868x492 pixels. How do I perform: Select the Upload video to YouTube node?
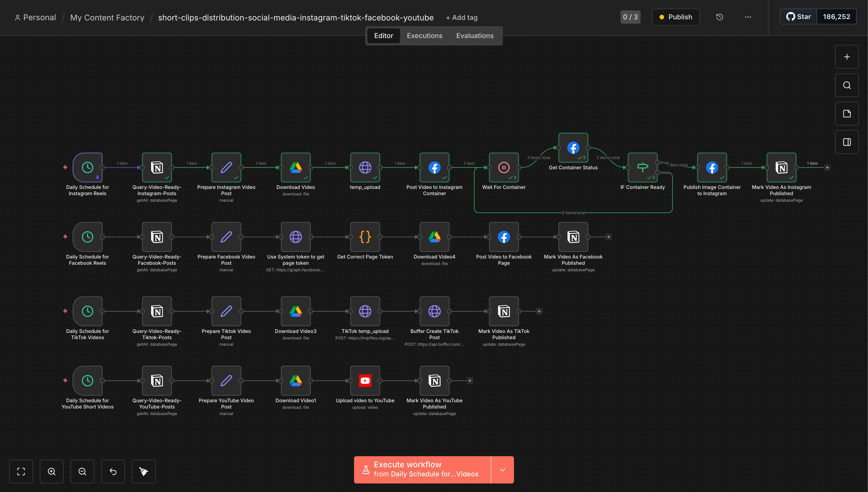coord(365,380)
